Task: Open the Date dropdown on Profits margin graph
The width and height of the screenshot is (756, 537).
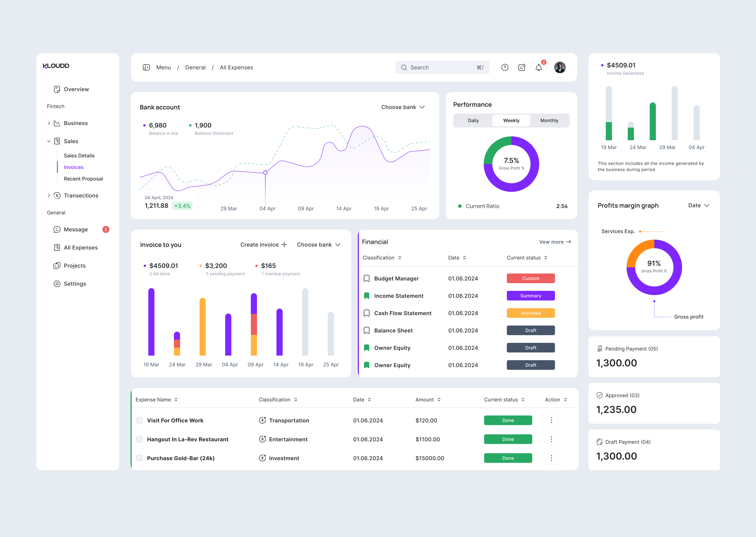Action: tap(698, 205)
